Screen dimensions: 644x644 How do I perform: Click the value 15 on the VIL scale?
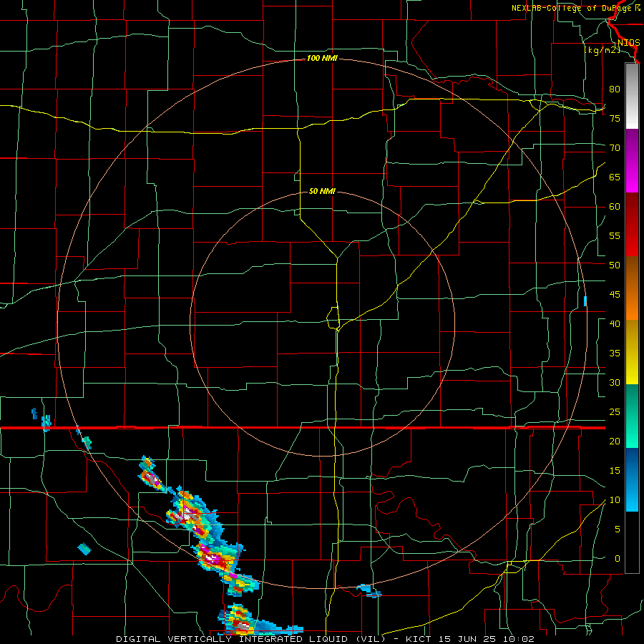[615, 471]
